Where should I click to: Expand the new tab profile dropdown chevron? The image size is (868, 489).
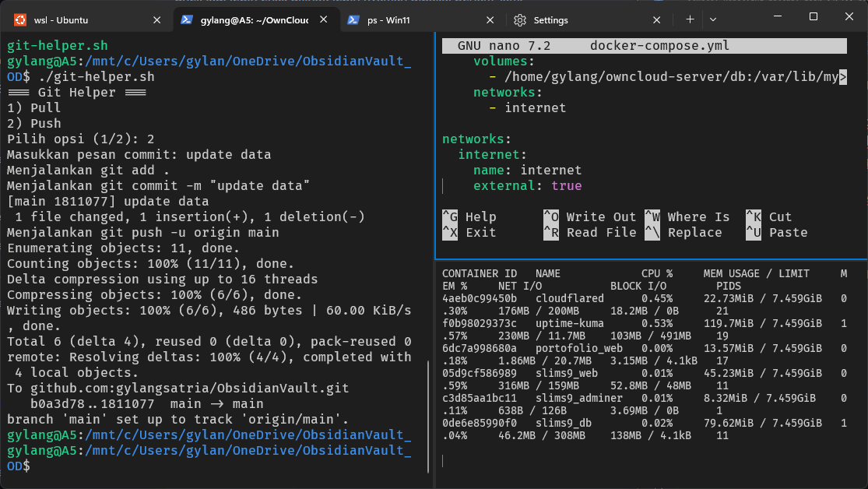[713, 19]
